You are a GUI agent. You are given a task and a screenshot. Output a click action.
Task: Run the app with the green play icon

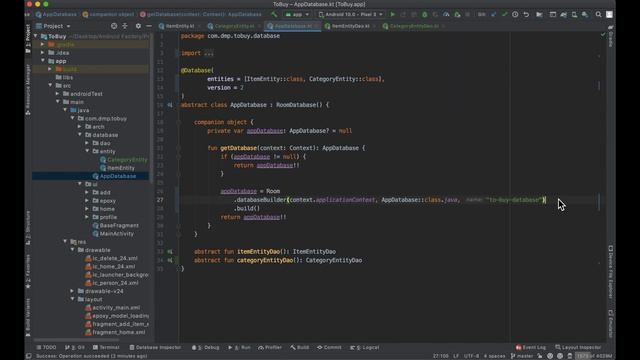click(x=393, y=14)
